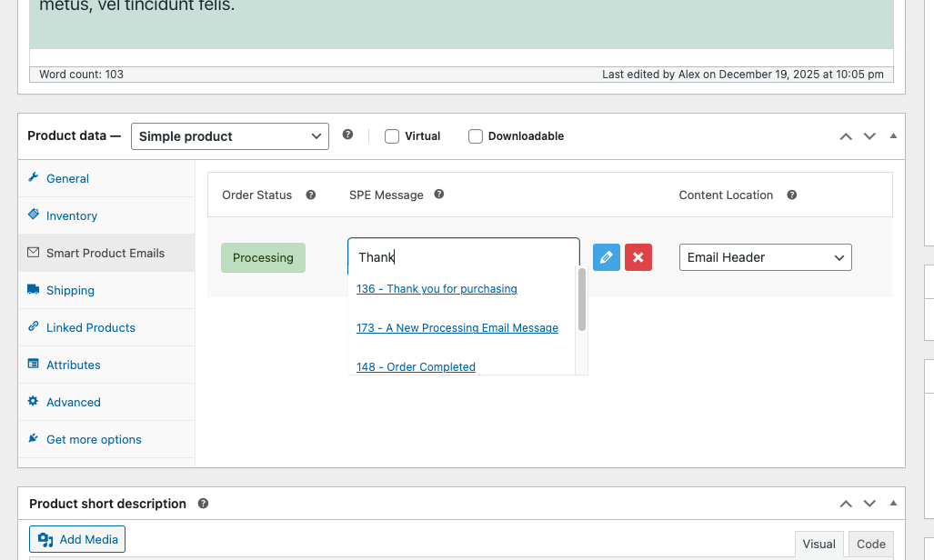Click the red X remove message icon

coord(638,257)
